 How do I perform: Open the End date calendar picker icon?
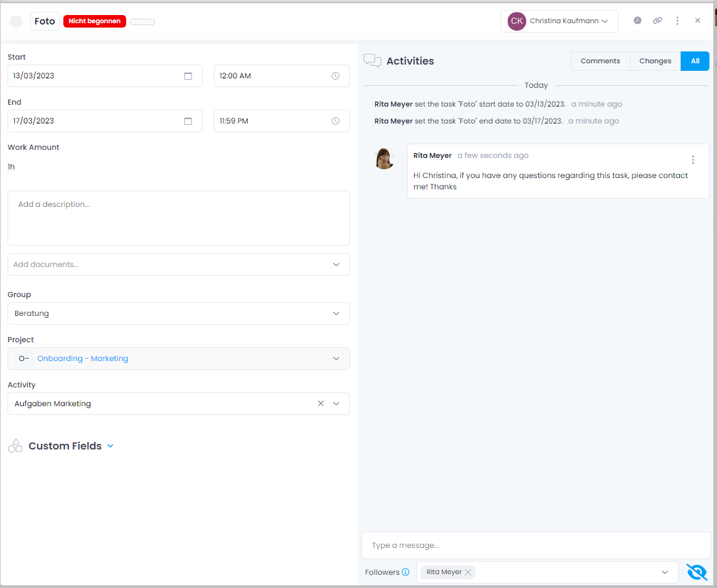click(x=188, y=121)
